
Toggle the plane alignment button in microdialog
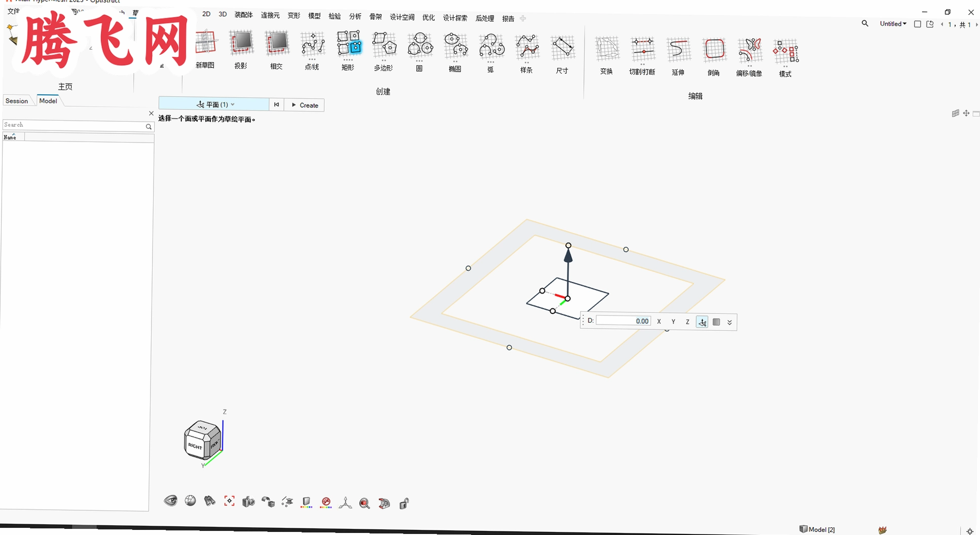702,322
